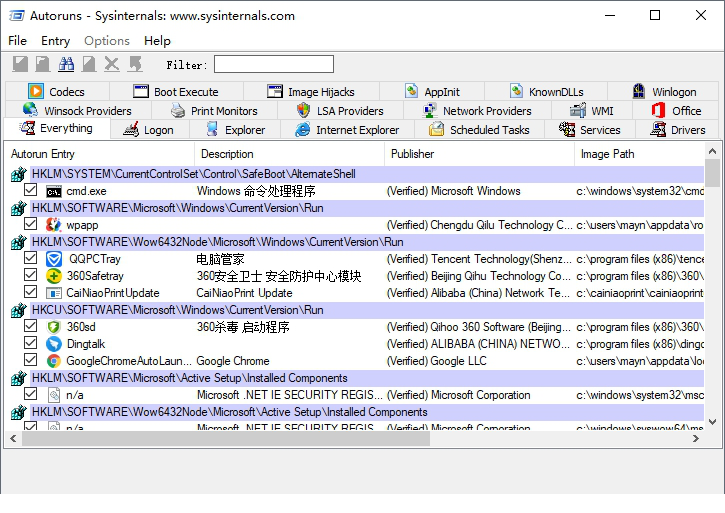Switch to the Explorer tab
Screen dimensions: 725x513
pyautogui.click(x=235, y=130)
